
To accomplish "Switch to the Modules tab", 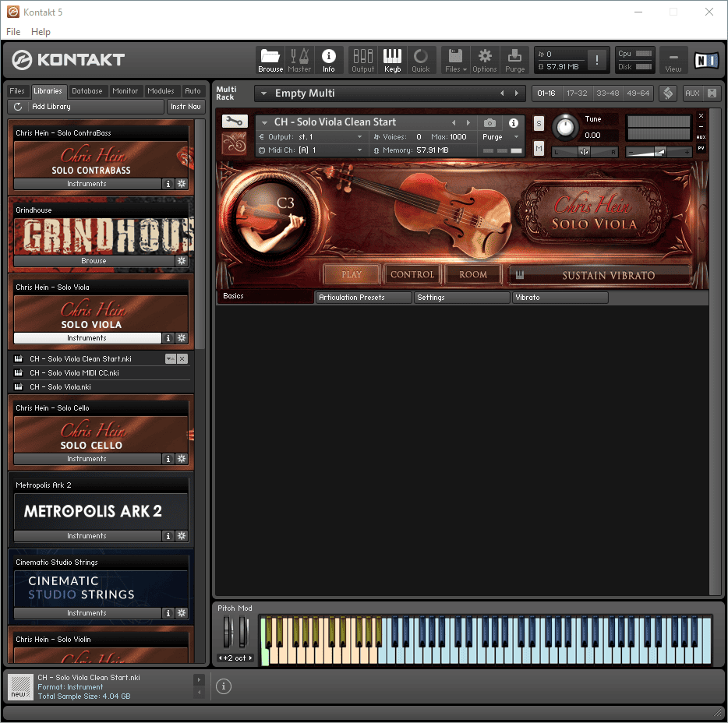I will point(161,91).
